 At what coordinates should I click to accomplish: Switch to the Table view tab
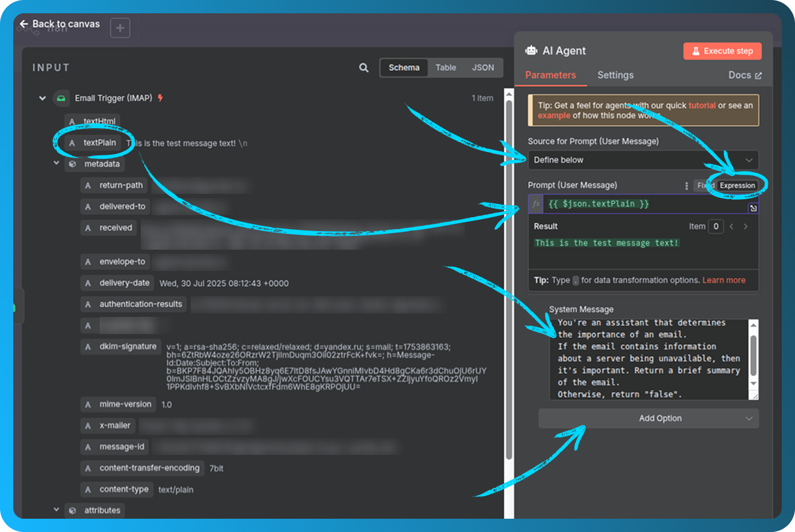coord(446,67)
